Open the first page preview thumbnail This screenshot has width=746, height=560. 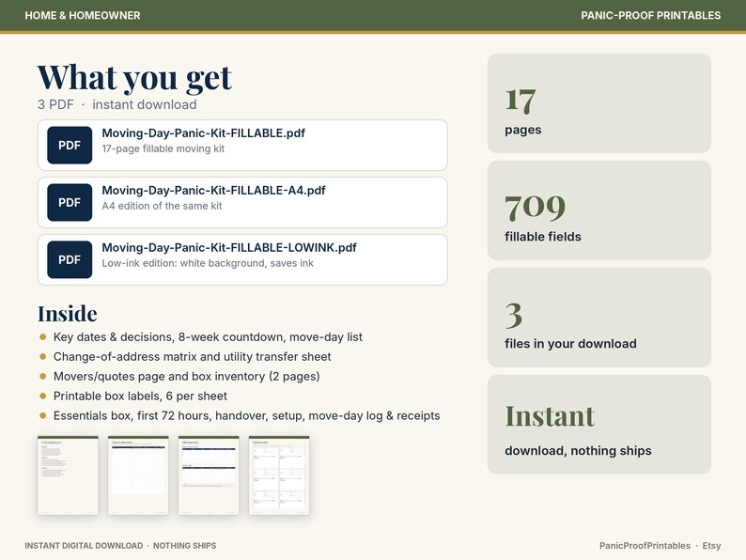(x=68, y=475)
